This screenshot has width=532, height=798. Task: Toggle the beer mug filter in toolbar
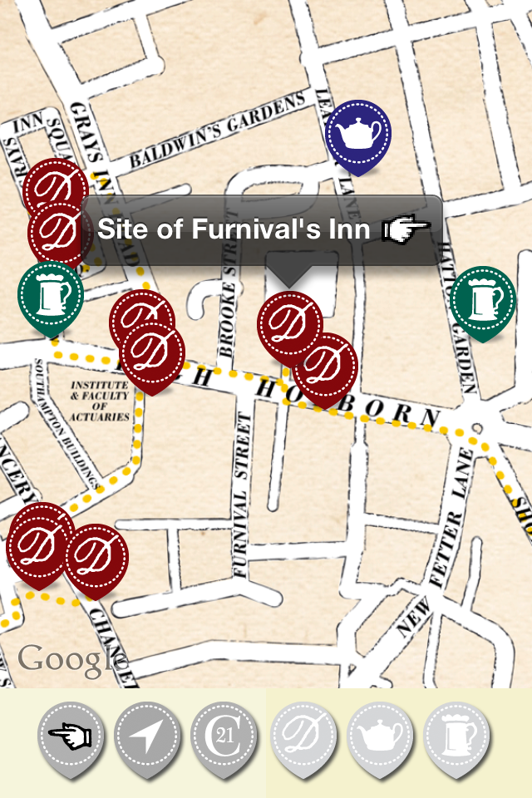coord(456,736)
